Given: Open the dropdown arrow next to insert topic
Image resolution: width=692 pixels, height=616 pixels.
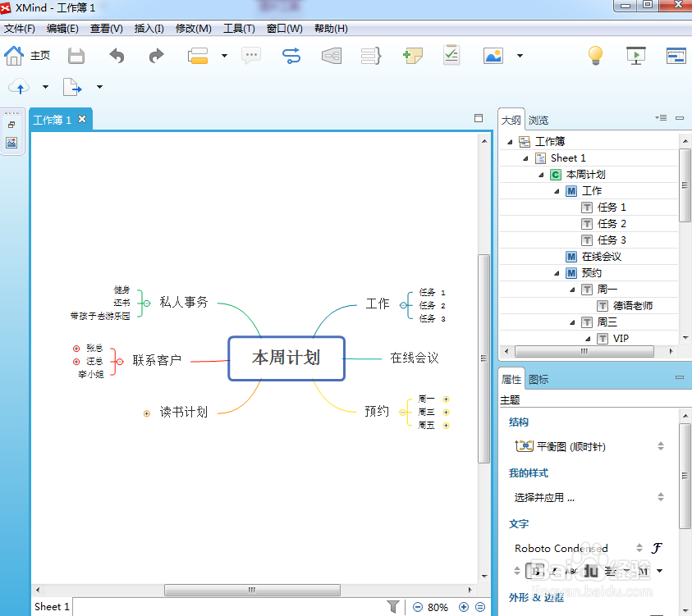Looking at the screenshot, I should tap(224, 56).
